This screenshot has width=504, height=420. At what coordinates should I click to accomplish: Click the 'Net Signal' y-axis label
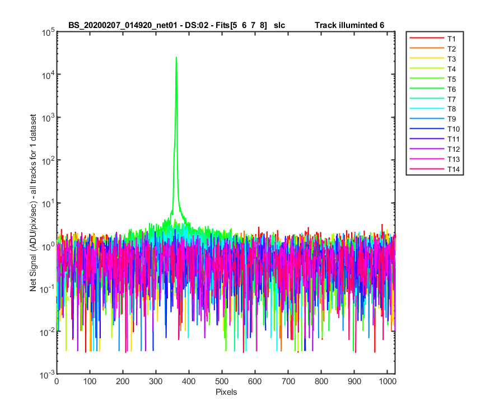click(33, 203)
